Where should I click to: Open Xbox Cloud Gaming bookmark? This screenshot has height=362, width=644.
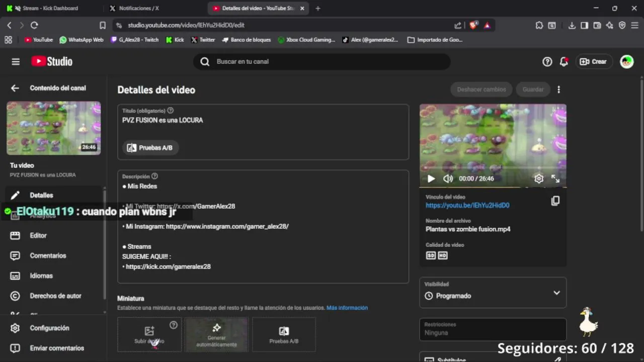coord(306,40)
